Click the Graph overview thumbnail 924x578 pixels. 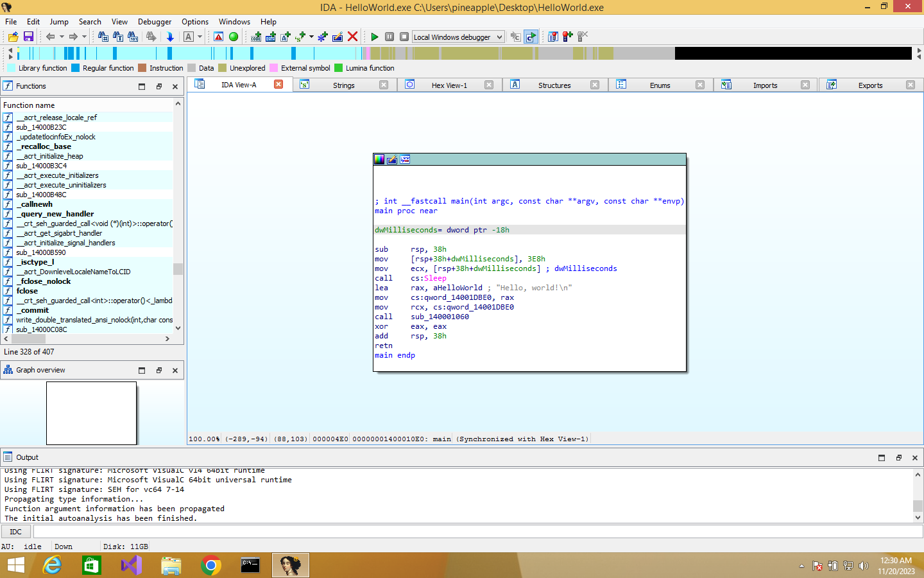pos(91,413)
